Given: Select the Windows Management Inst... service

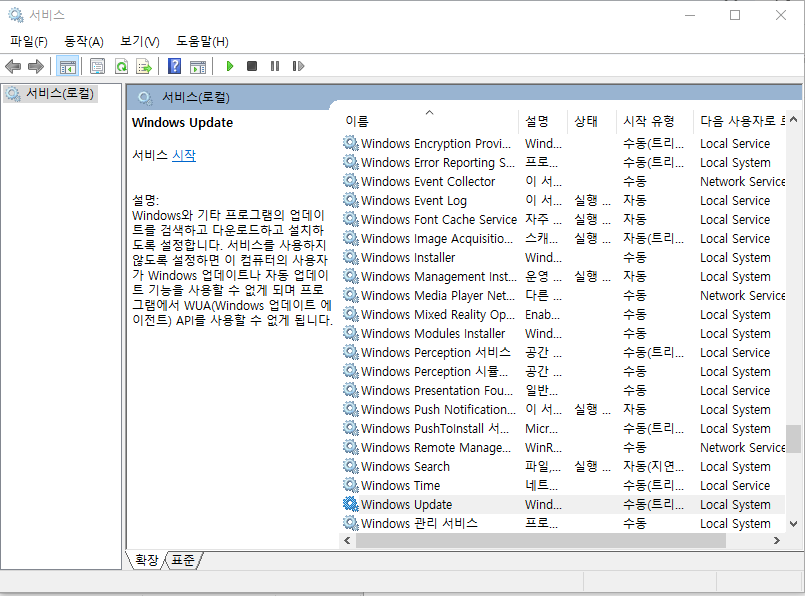Looking at the screenshot, I should [x=563, y=276].
